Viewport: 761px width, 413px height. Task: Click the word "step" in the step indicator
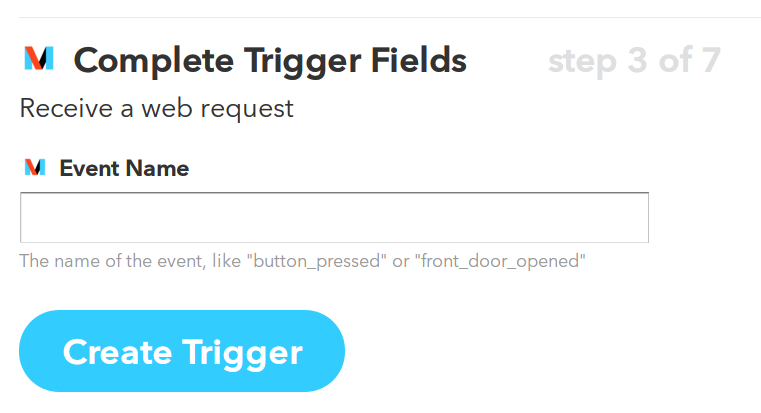coord(582,61)
